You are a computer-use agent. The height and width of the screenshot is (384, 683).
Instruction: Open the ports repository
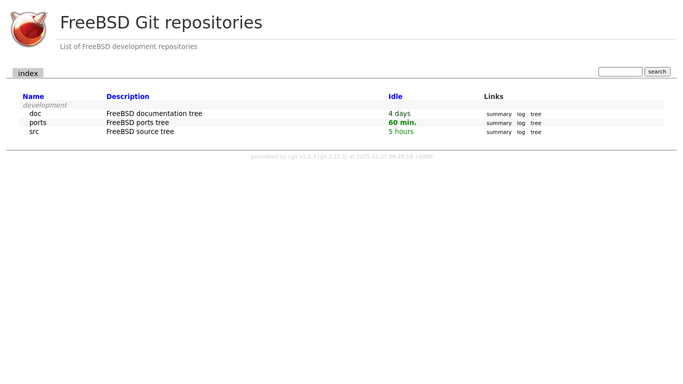point(37,123)
